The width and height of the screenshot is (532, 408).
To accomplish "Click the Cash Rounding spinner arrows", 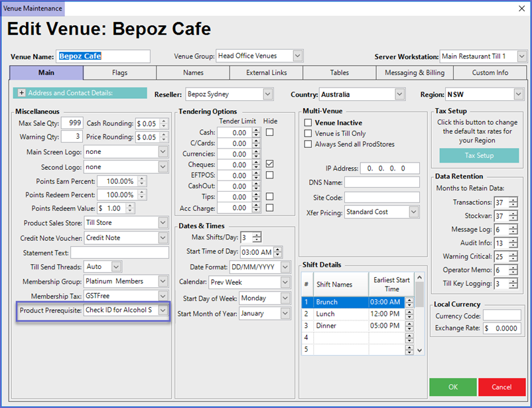I will click(164, 123).
